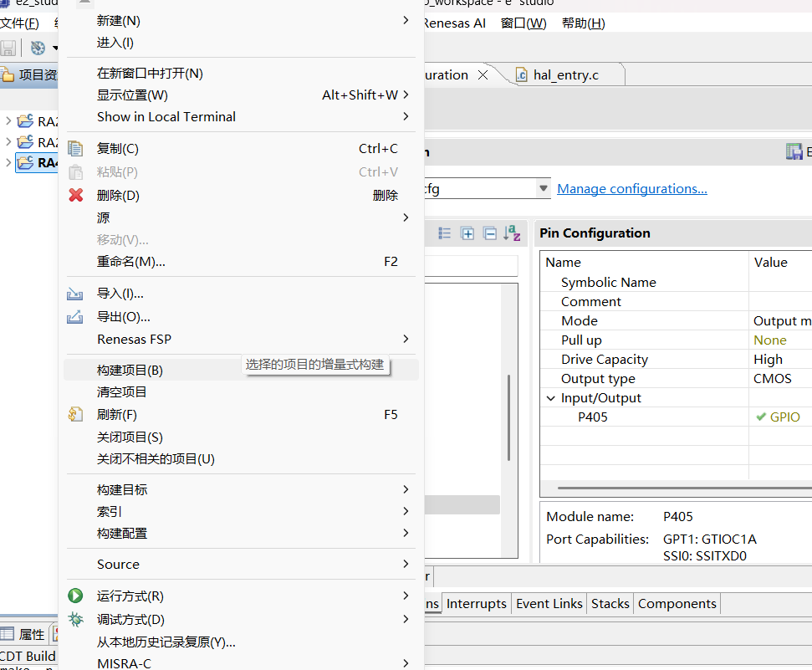Click the Pin Configuration horizontal scrollbar
This screenshot has height=670, width=812.
click(685, 488)
